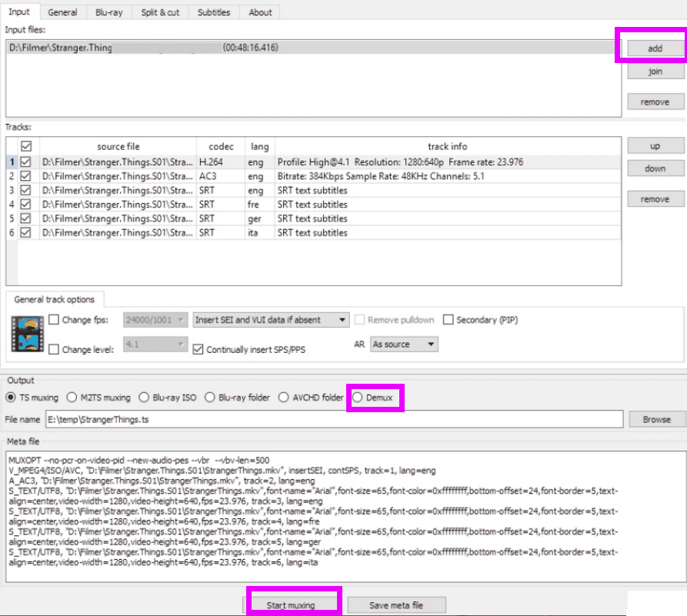Choose the Blu-ray ISO output option
Image resolution: width=687 pixels, height=616 pixels.
(144, 398)
